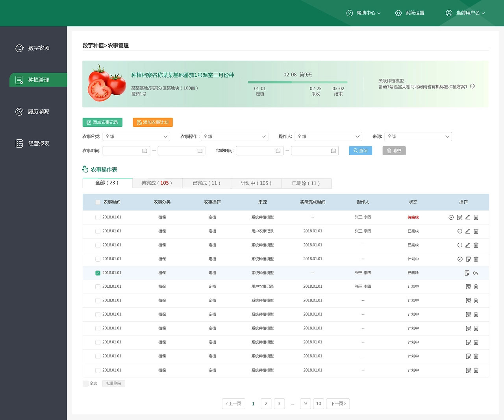Tick the 全选 checkbox below the table
Viewport: 504px width, 420px height.
pyautogui.click(x=85, y=383)
